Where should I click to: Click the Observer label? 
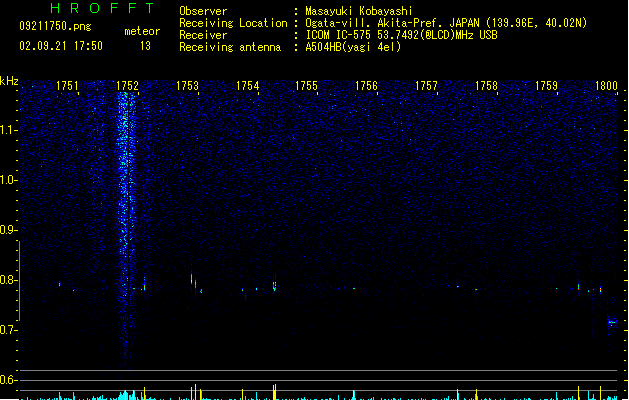click(203, 11)
